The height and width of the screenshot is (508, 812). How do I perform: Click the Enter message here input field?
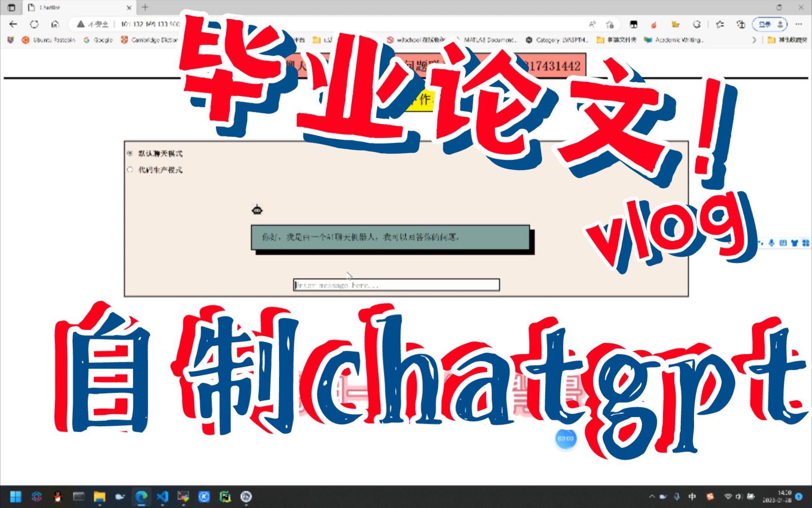[x=396, y=285]
